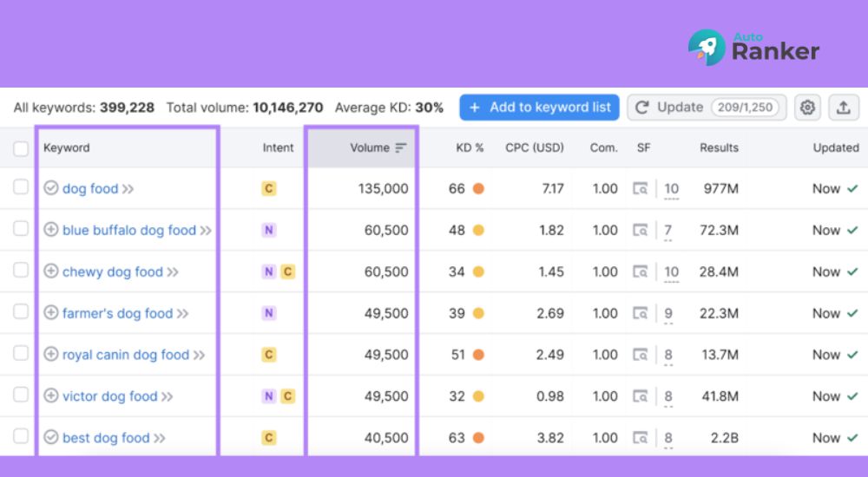Check the box for dog food row
868x477 pixels.
point(21,187)
